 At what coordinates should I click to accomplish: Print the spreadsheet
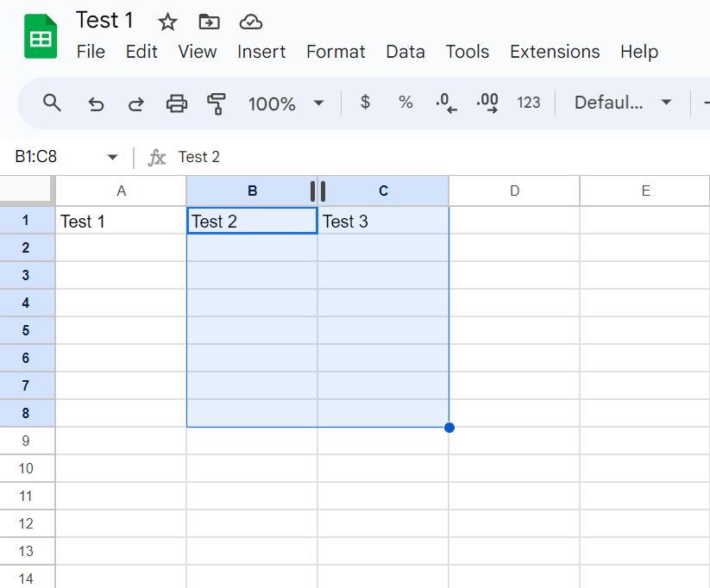click(x=177, y=104)
